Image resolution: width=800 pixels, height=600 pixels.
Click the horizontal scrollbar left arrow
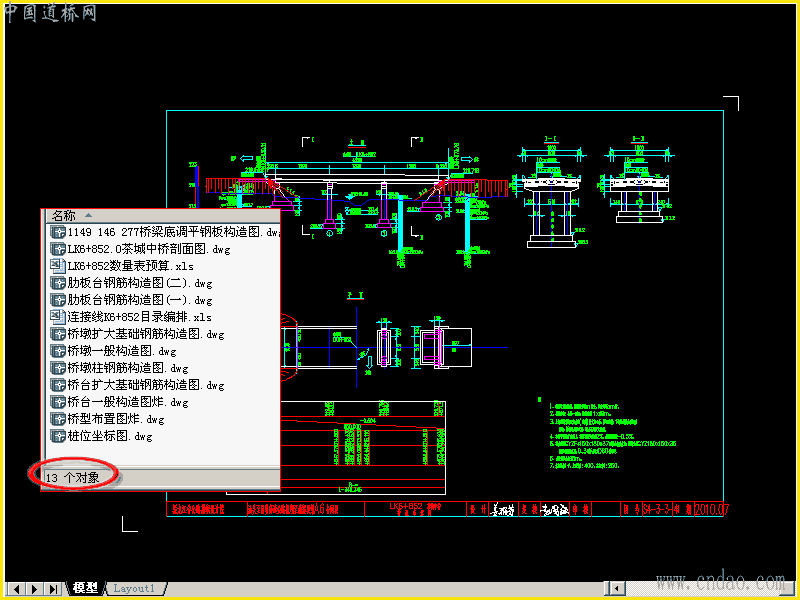pyautogui.click(x=616, y=589)
